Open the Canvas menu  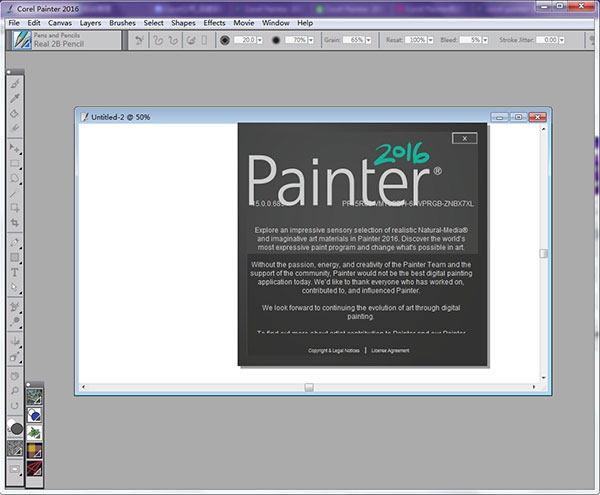point(60,23)
